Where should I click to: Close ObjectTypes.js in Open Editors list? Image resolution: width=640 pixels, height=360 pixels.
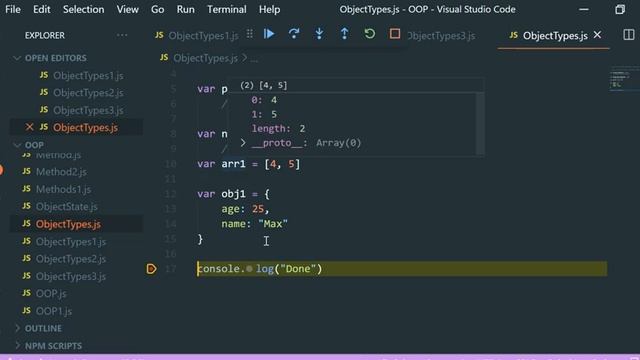point(29,127)
